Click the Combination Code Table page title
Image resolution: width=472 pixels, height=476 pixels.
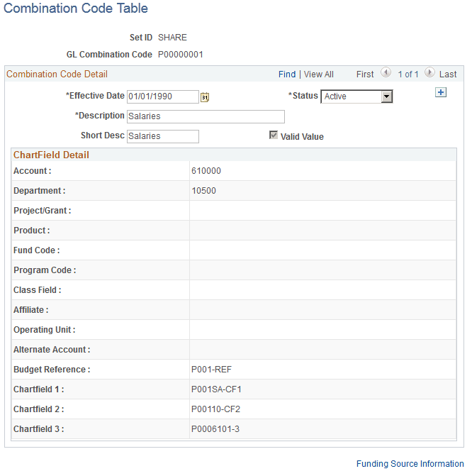(x=76, y=9)
